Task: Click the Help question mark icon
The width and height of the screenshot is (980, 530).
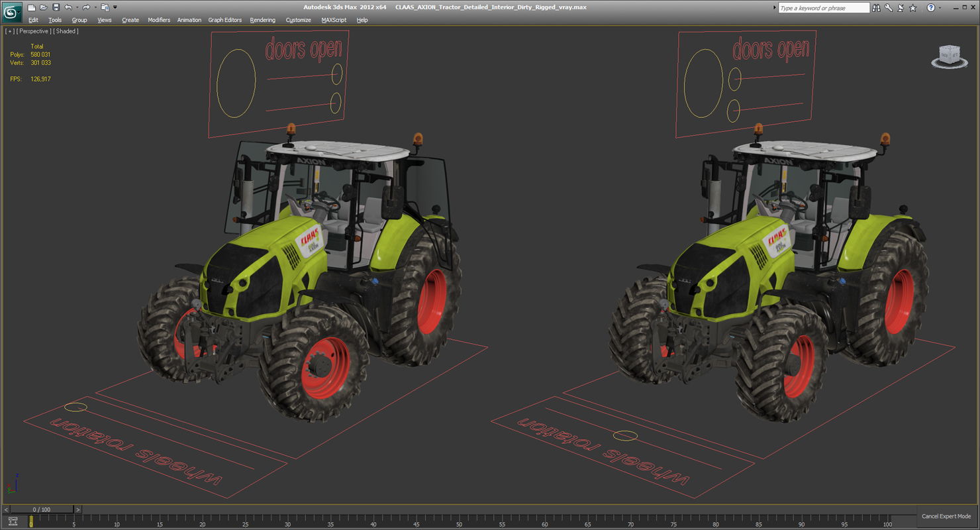Action: (x=931, y=8)
